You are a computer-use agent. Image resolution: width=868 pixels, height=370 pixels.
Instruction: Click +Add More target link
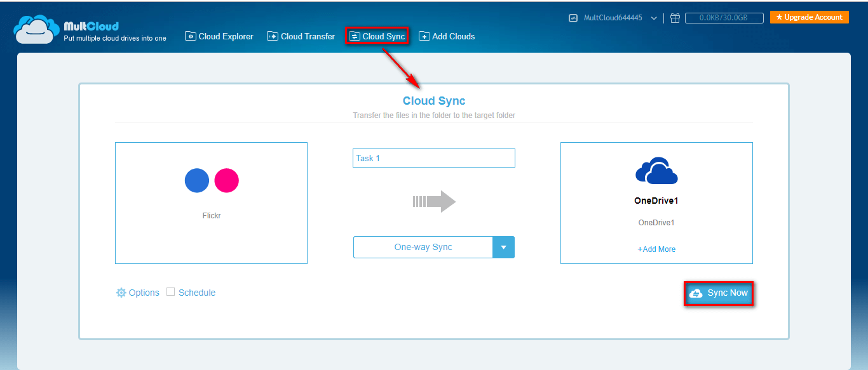coord(656,249)
